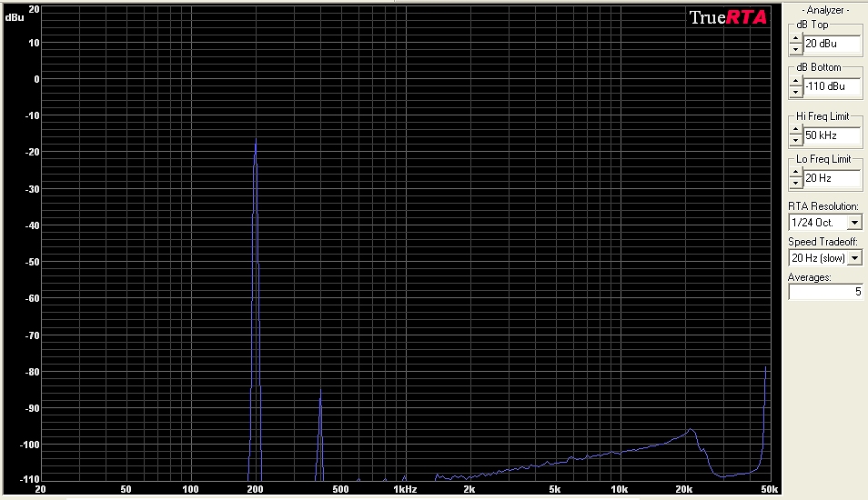This screenshot has width=868, height=500.
Task: Click the dB Top field showing 20 dBu
Action: (832, 44)
